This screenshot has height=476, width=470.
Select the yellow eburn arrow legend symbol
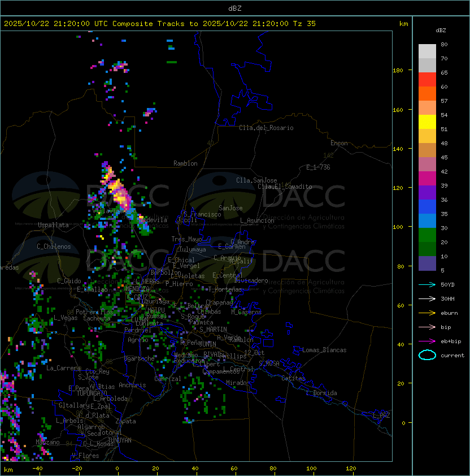pos(427,313)
